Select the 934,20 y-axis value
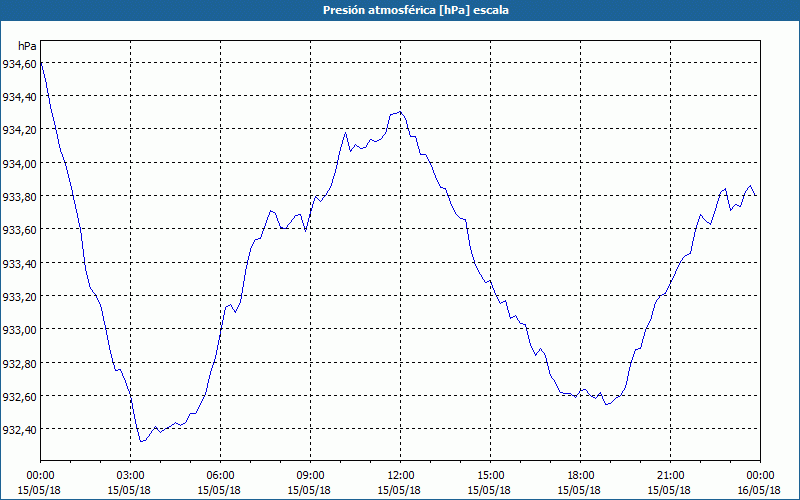Screen dimensions: 800x500 19,130
